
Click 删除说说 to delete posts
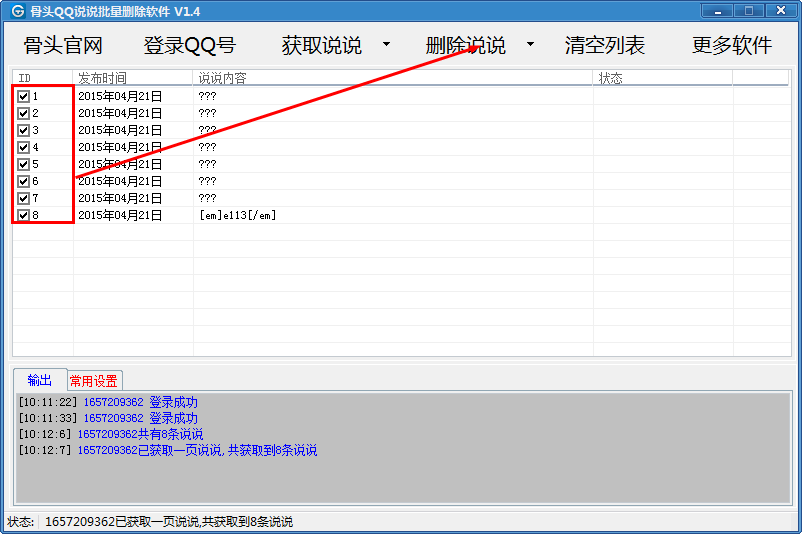click(x=465, y=46)
